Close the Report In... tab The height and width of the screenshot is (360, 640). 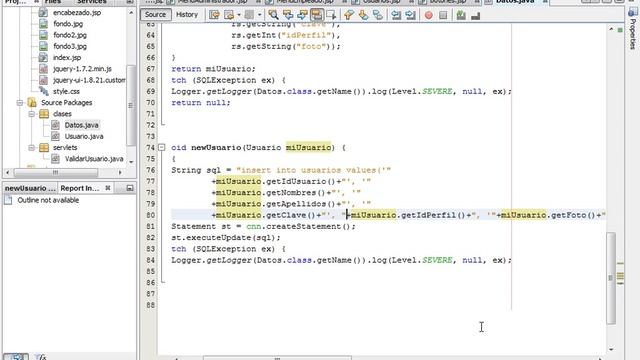coord(108,188)
